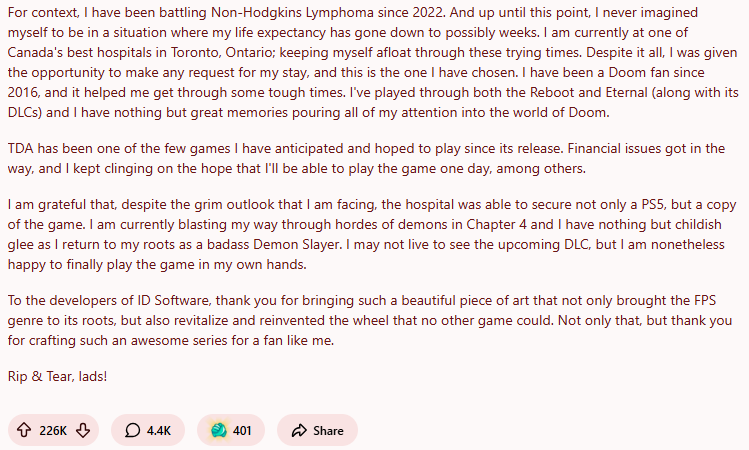Click the comment speech bubble icon
Viewport: 749px width, 450px height.
(x=132, y=431)
